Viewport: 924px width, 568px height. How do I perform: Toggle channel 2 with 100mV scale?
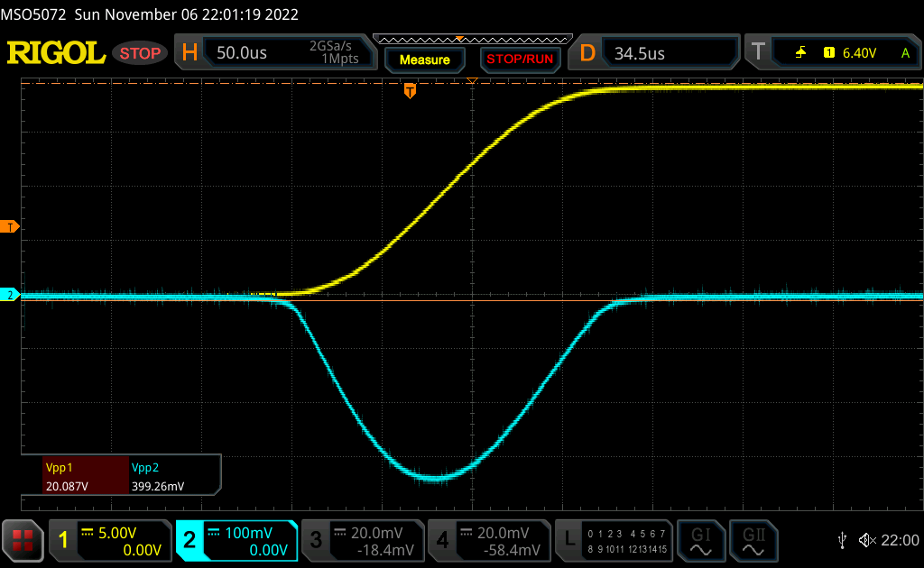[x=236, y=540]
